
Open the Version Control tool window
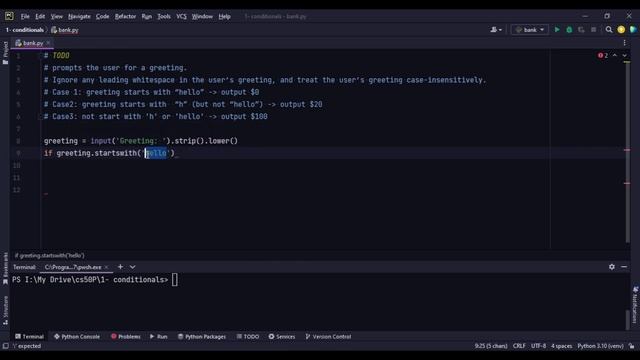click(x=328, y=337)
